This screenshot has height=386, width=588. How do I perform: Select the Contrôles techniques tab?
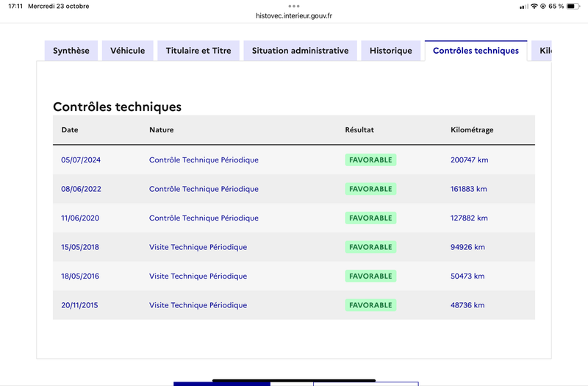point(476,51)
